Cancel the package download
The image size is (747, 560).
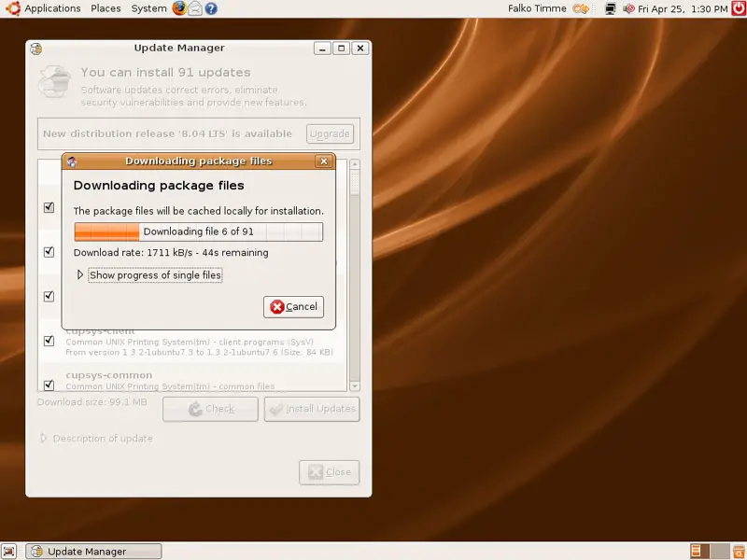pos(293,306)
